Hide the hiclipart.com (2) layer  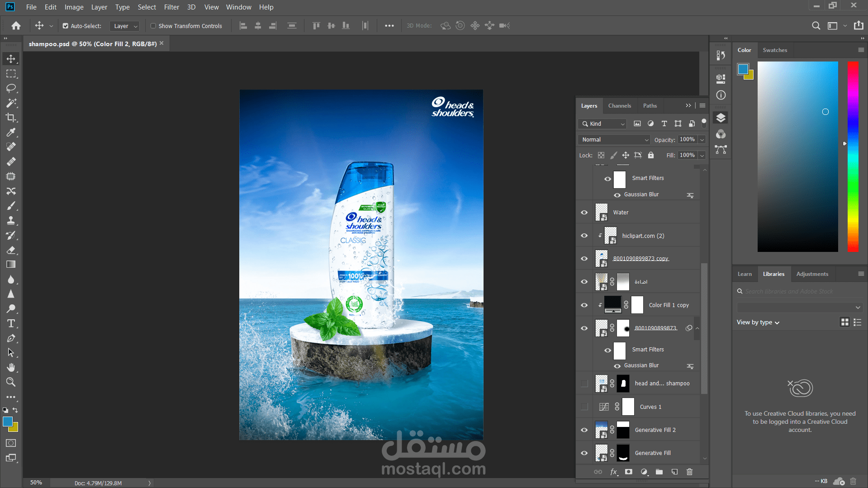[584, 236]
